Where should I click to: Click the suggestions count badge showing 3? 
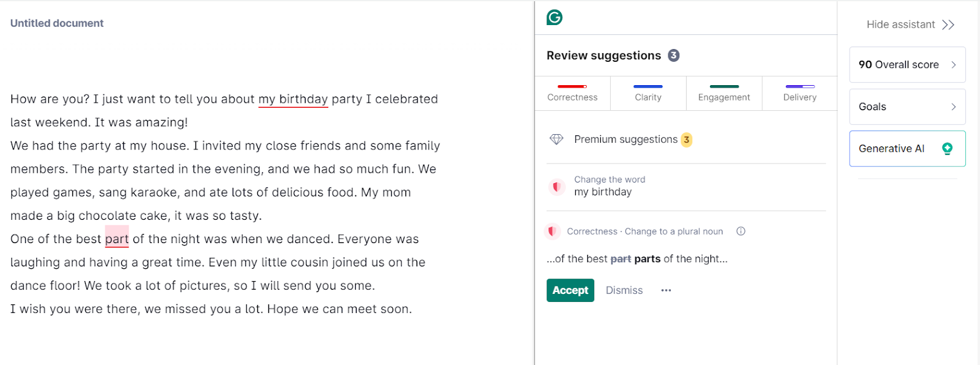(x=673, y=56)
